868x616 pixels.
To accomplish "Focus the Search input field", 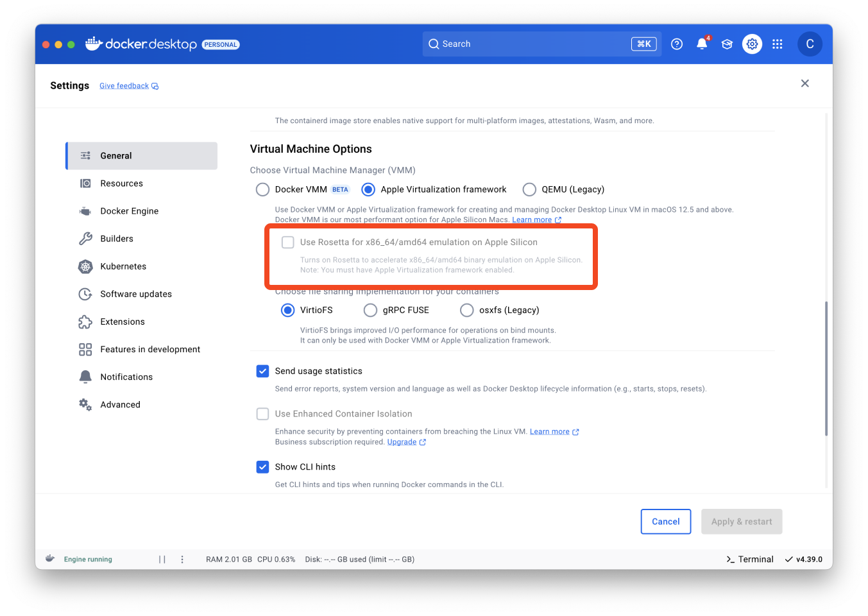I will click(542, 44).
